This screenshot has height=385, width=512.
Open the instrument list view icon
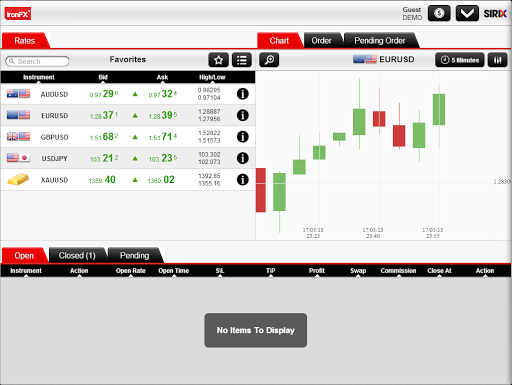[x=242, y=60]
